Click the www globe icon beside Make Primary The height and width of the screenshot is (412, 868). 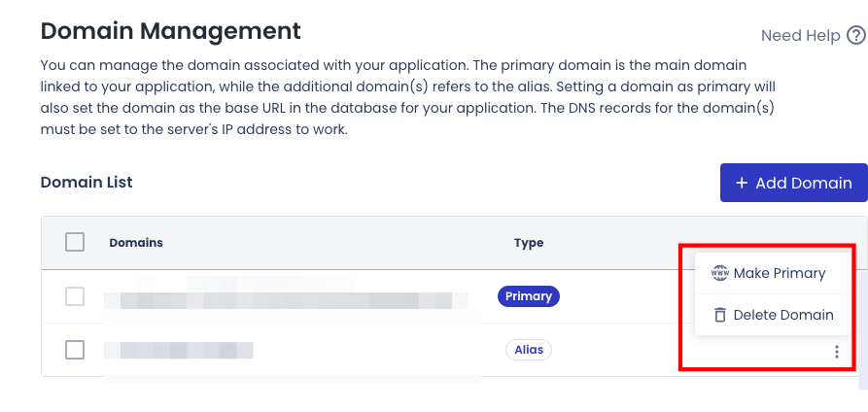coord(719,273)
